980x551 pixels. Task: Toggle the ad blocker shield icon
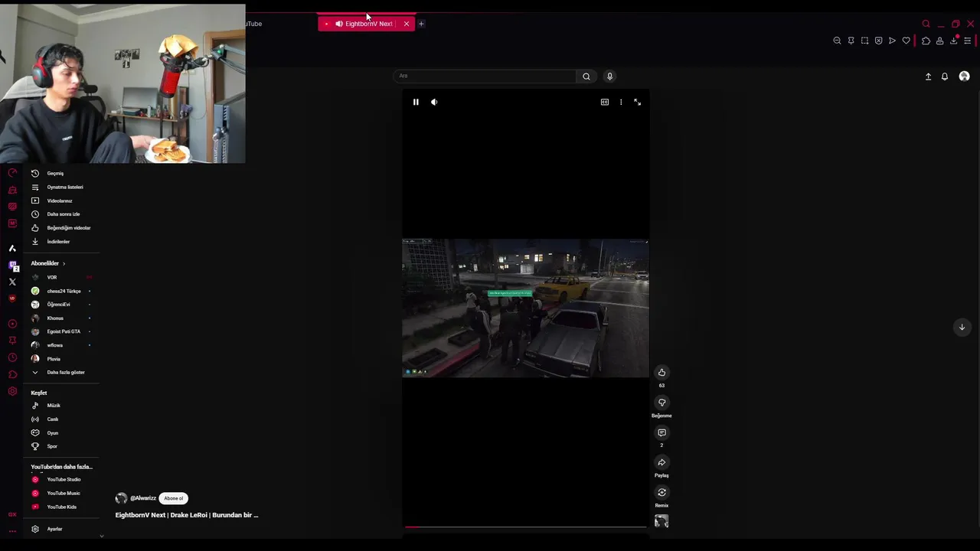[x=878, y=41]
